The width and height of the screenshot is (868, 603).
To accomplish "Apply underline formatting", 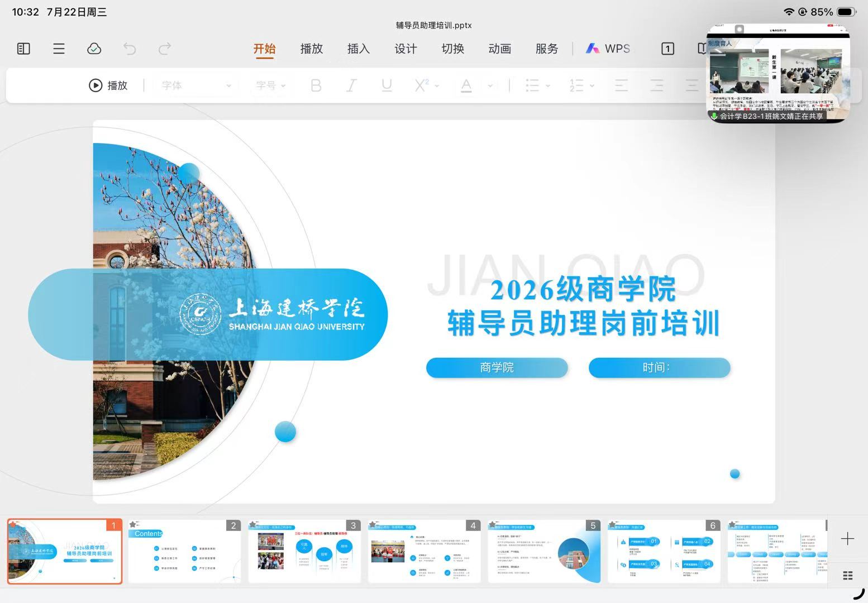I will (x=387, y=85).
